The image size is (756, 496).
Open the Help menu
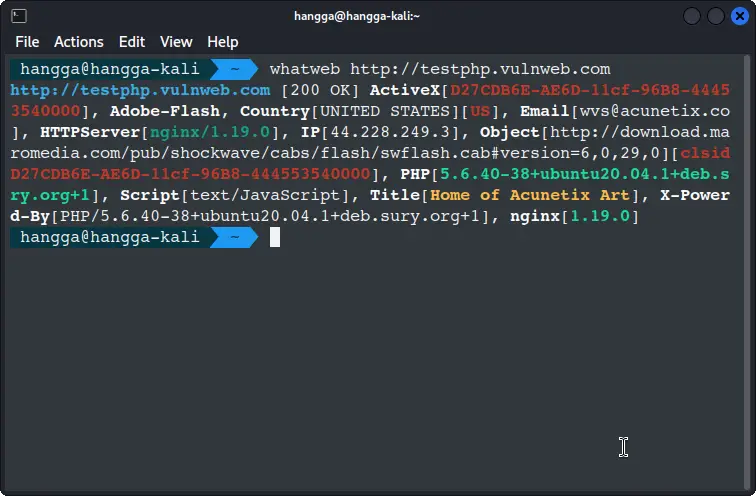click(x=223, y=42)
